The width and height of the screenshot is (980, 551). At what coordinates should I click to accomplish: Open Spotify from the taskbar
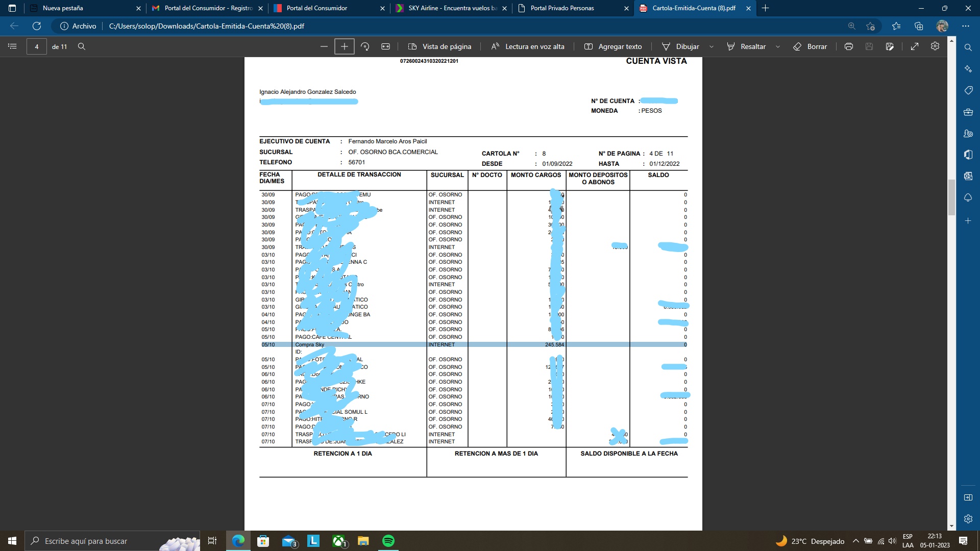(x=388, y=541)
